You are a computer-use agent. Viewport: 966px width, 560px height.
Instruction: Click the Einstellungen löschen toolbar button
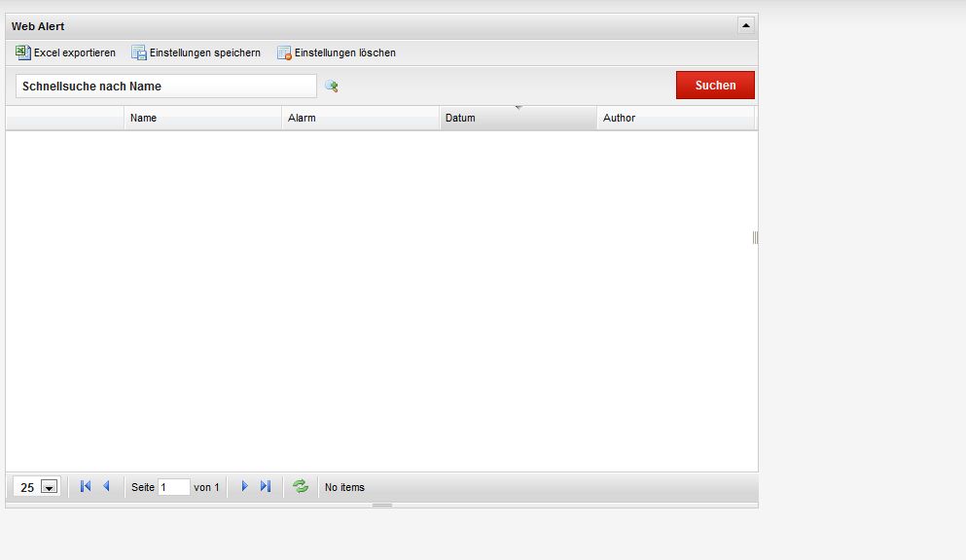(337, 52)
